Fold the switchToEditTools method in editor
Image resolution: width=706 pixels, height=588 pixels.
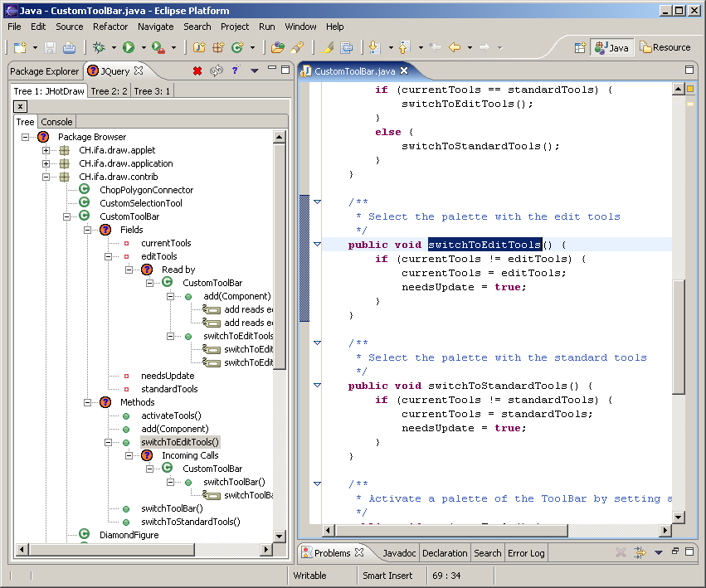click(x=317, y=244)
